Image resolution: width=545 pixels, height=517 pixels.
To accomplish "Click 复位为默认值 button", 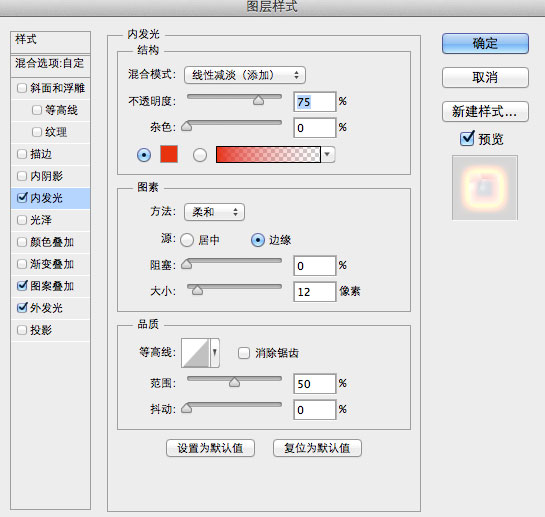I will pos(317,448).
